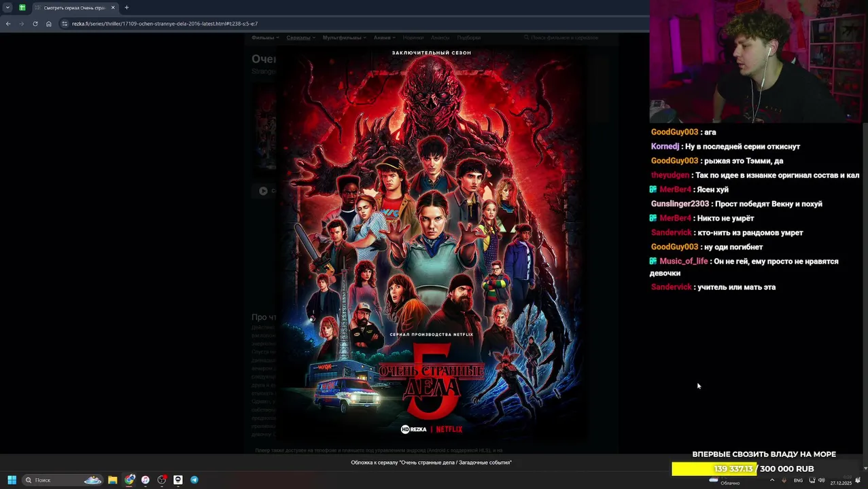Go back to the previous page
This screenshot has height=489, width=868.
[x=8, y=24]
